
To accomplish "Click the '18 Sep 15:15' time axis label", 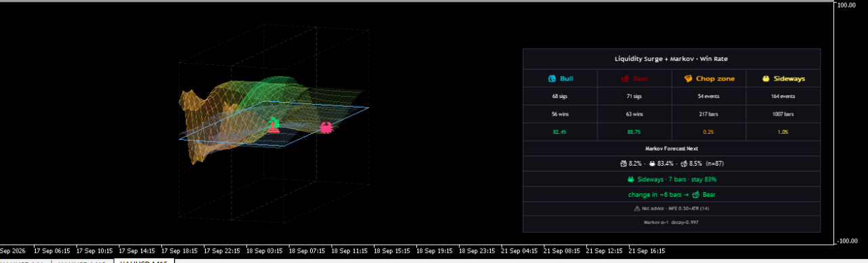I will [392, 250].
